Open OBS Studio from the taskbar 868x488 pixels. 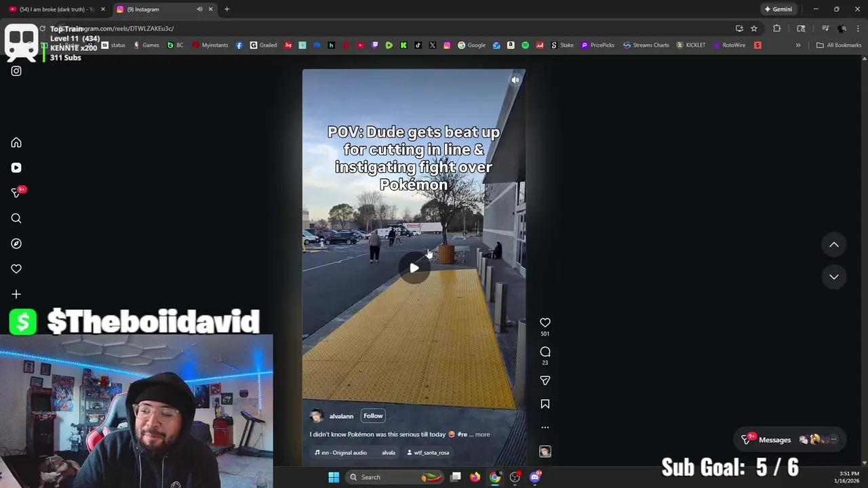(x=515, y=477)
